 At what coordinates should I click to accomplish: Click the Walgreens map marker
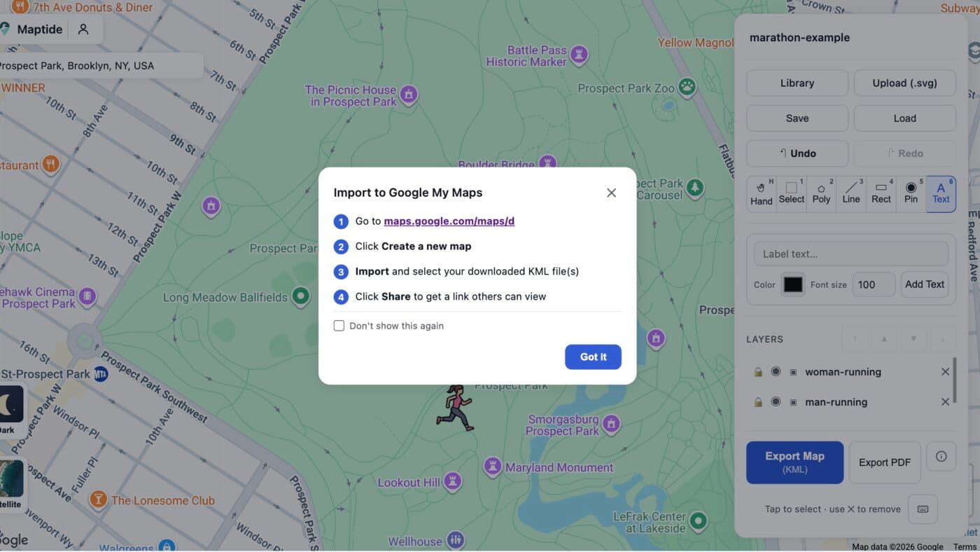point(166,546)
